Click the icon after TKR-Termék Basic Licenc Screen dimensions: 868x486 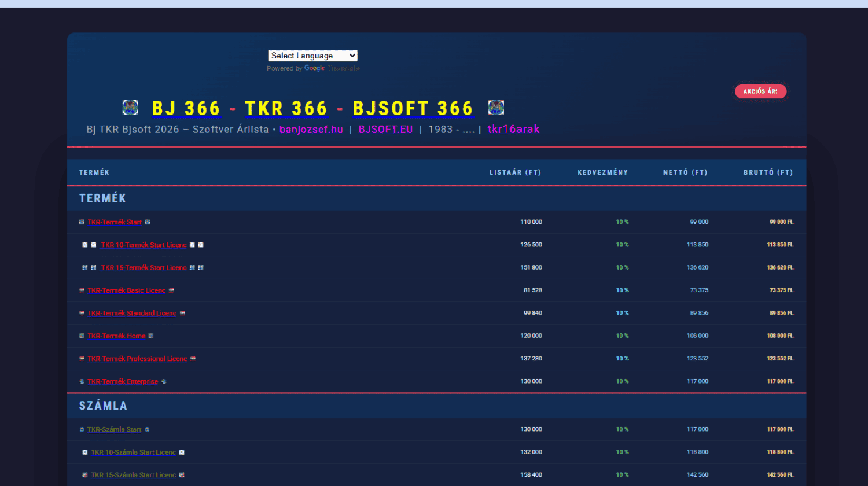(x=171, y=290)
